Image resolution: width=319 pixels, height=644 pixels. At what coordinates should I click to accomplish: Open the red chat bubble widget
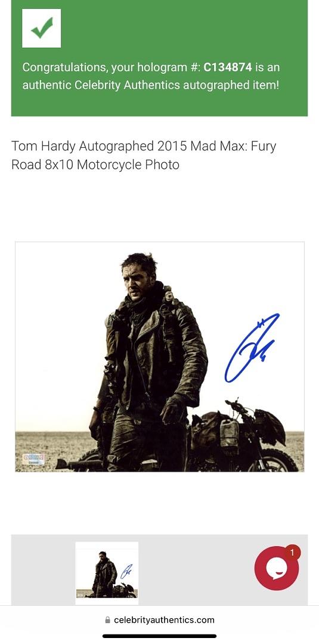click(277, 568)
